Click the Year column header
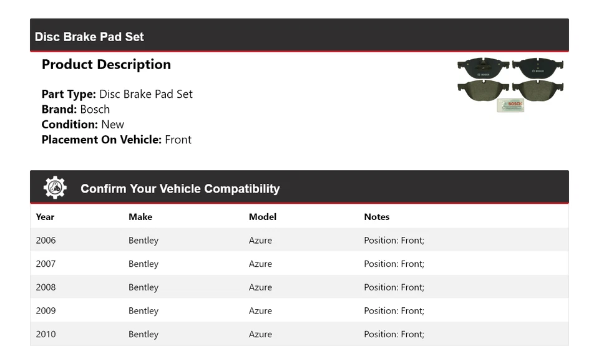The height and width of the screenshot is (364, 599). point(45,217)
